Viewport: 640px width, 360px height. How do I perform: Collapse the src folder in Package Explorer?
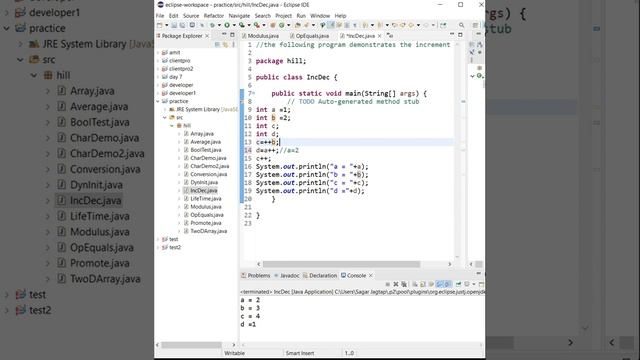165,118
